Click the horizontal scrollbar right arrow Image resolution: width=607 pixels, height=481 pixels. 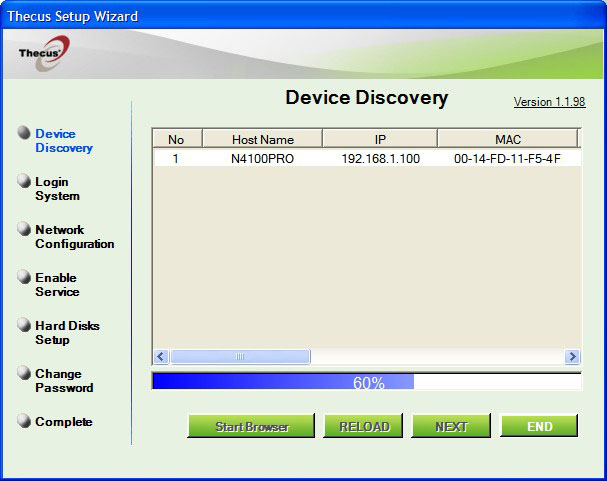[572, 356]
